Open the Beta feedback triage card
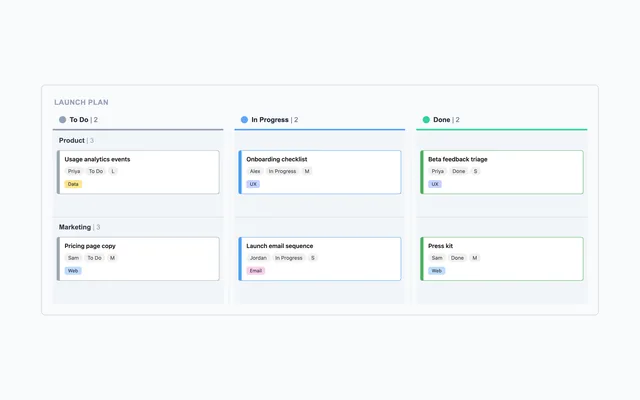The image size is (640, 400). 502,172
